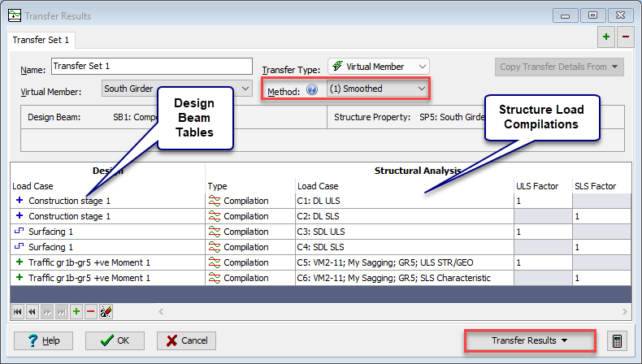The width and height of the screenshot is (642, 364).
Task: Click SLS Factor cell in C2 row
Action: (x=602, y=216)
